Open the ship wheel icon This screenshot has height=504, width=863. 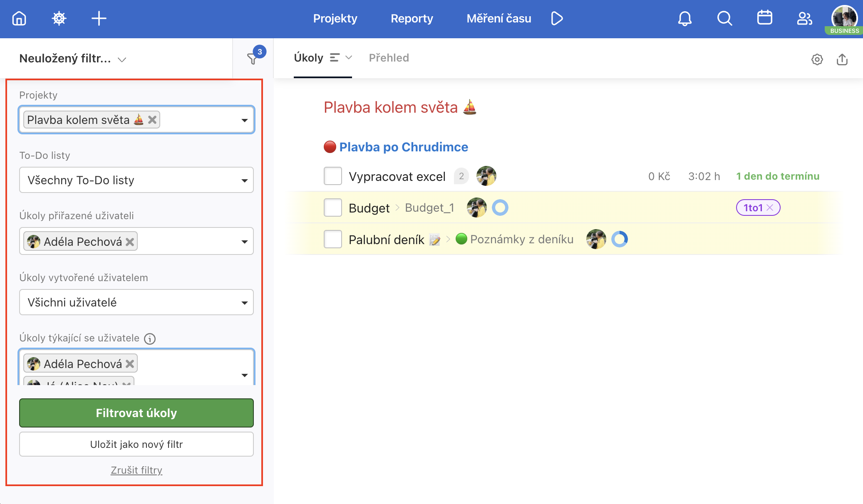(x=59, y=18)
